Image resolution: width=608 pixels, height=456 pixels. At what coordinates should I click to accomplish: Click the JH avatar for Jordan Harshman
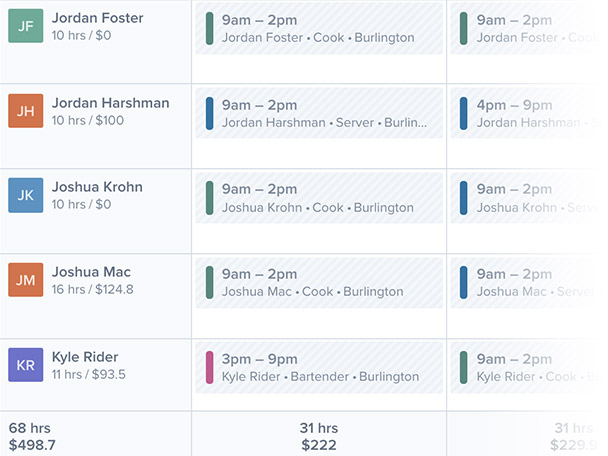point(26,111)
